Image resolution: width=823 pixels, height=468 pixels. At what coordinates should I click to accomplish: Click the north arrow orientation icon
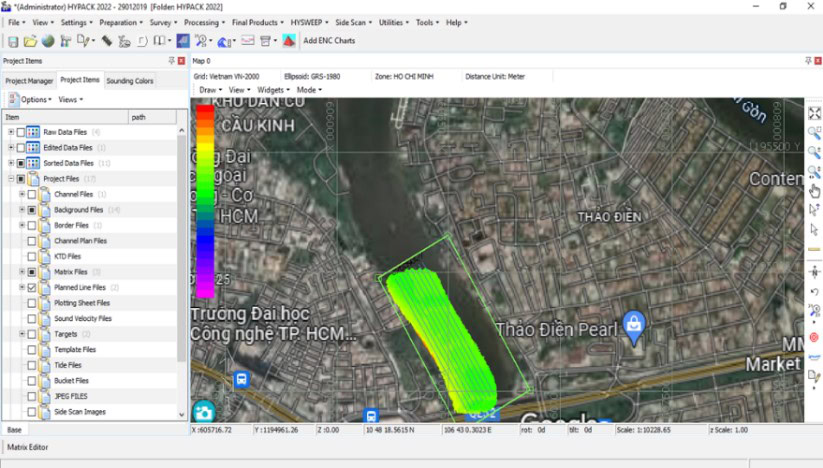814,272
